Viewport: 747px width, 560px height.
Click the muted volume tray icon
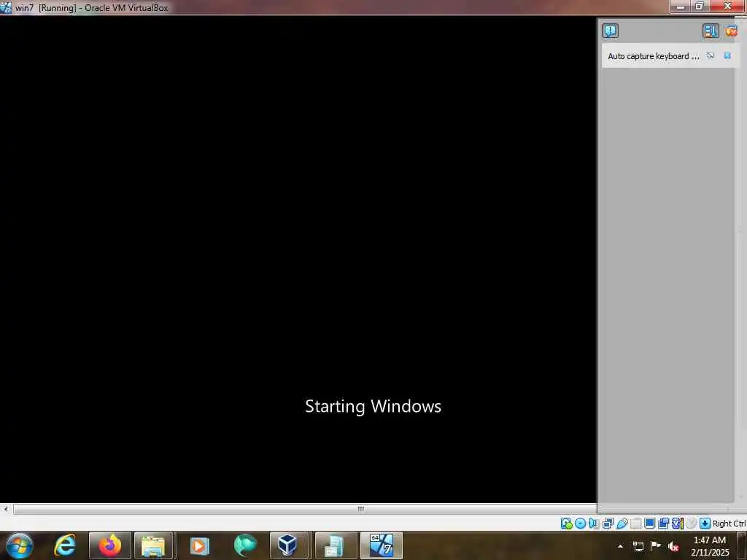point(673,546)
